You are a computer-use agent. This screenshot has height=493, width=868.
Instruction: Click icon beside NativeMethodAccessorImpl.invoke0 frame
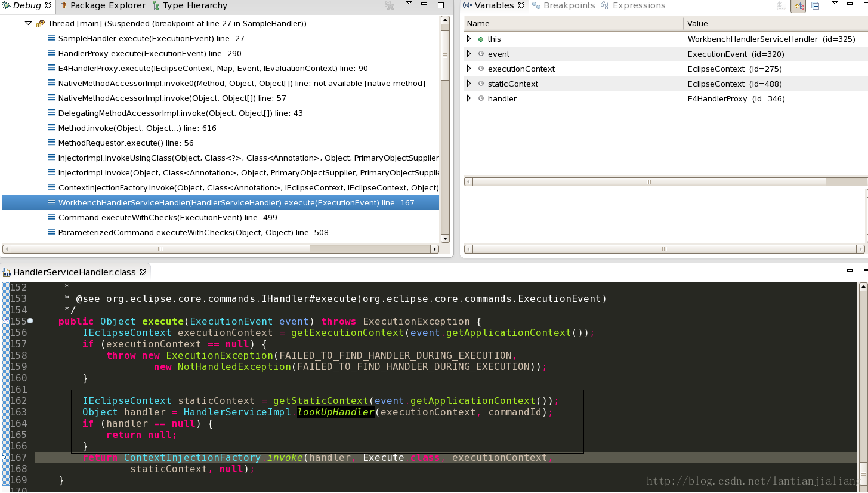(x=51, y=83)
